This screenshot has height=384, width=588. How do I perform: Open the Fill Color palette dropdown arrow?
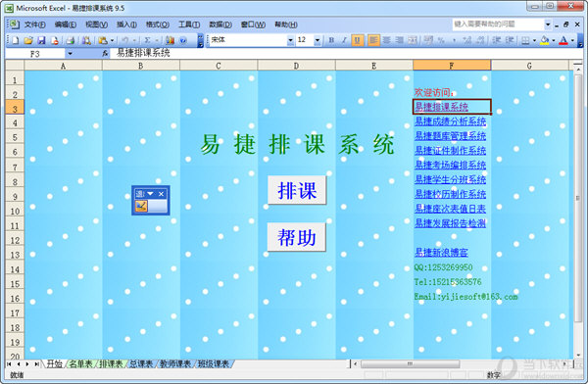553,40
